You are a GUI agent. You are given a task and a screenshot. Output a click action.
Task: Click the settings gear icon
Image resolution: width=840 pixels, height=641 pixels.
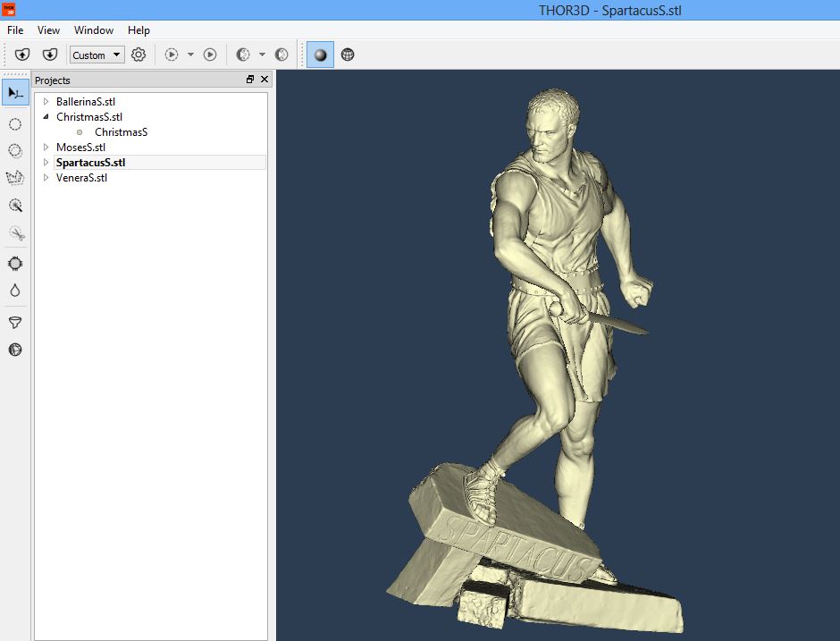[x=139, y=55]
